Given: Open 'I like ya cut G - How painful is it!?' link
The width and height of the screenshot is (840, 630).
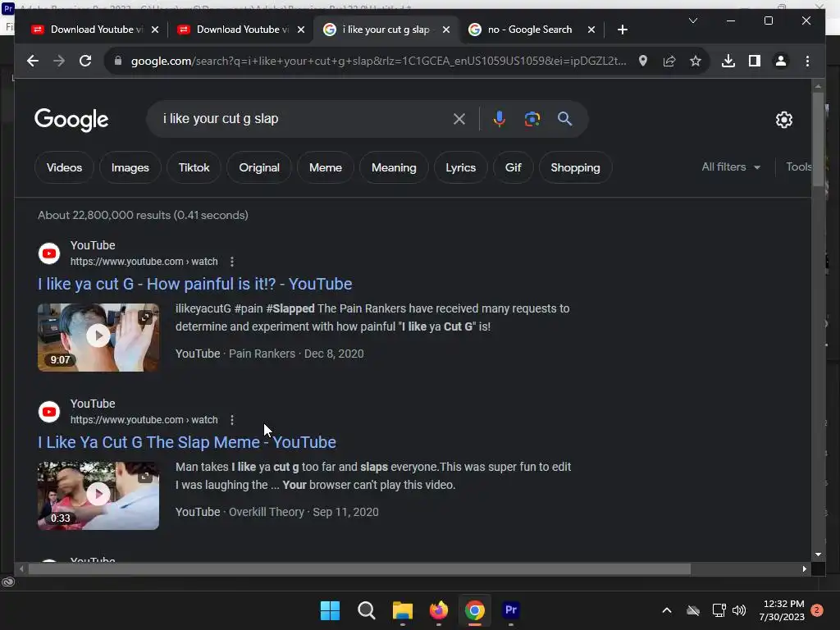Looking at the screenshot, I should [x=195, y=284].
